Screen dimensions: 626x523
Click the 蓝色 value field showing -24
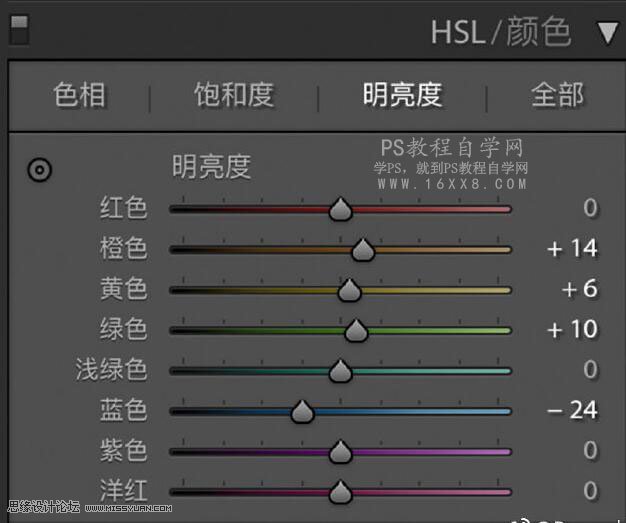572,410
